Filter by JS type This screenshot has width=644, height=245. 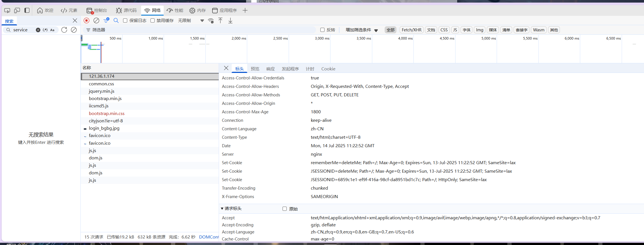[x=455, y=30]
